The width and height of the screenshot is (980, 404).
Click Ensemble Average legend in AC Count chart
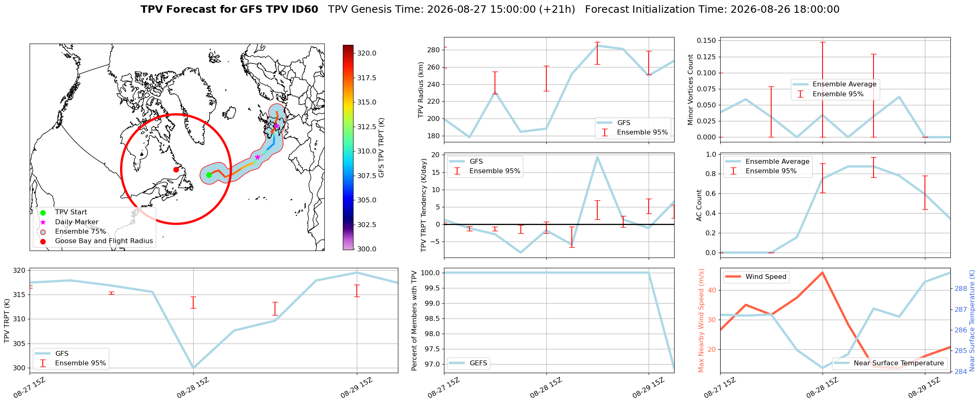coord(768,162)
